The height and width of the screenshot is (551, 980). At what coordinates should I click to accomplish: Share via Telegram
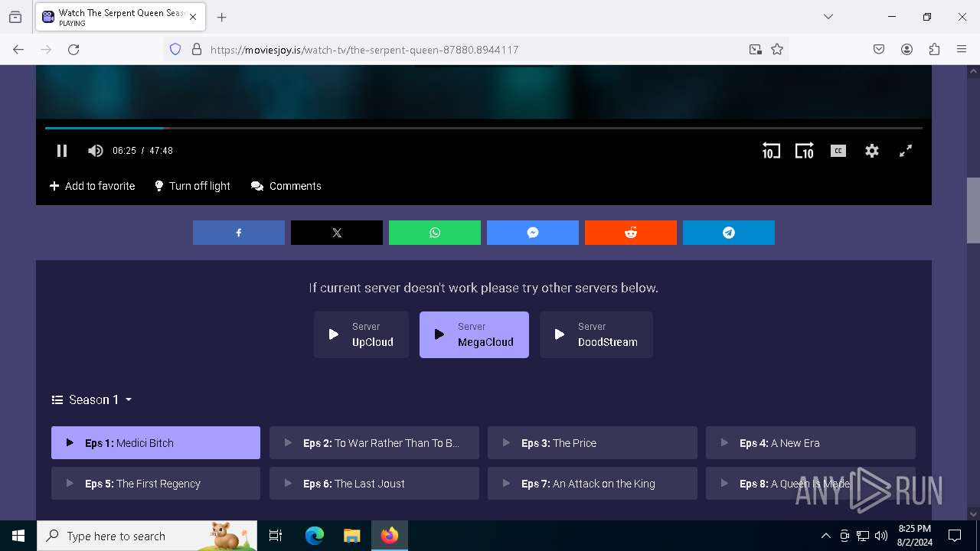[729, 233]
